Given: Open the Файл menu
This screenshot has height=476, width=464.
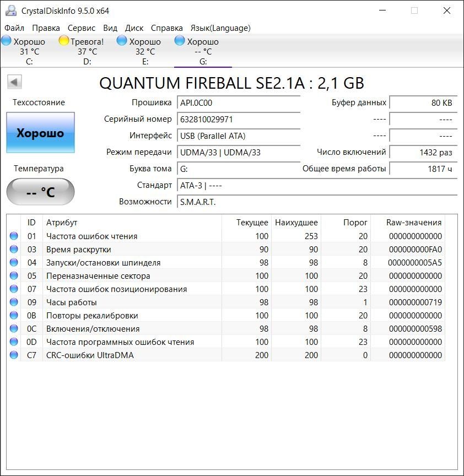Looking at the screenshot, I should point(14,28).
